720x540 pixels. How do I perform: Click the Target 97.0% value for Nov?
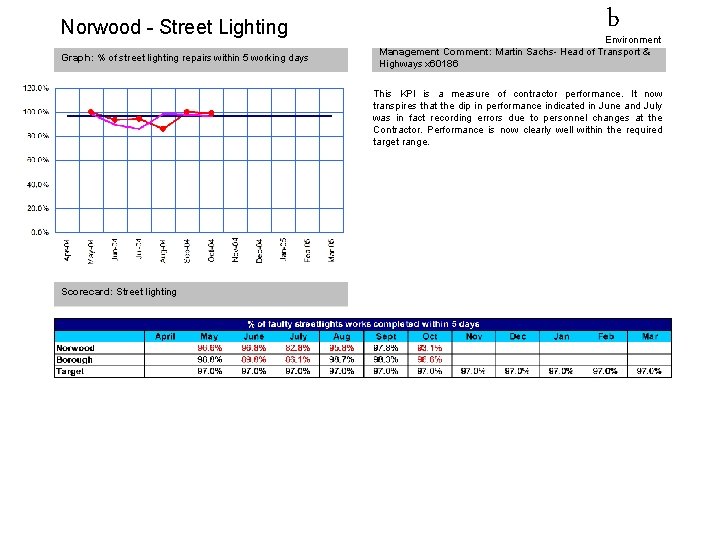point(473,371)
